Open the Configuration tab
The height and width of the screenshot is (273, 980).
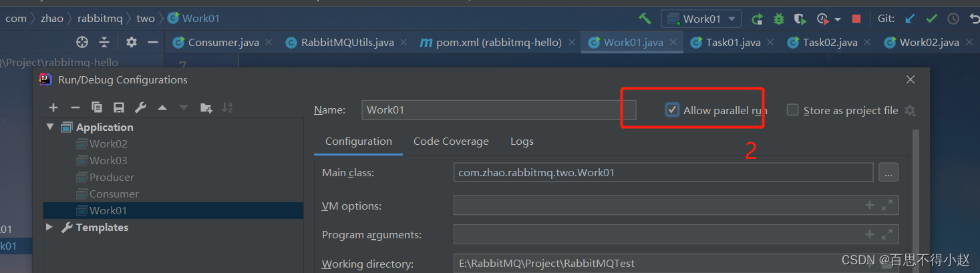point(359,142)
